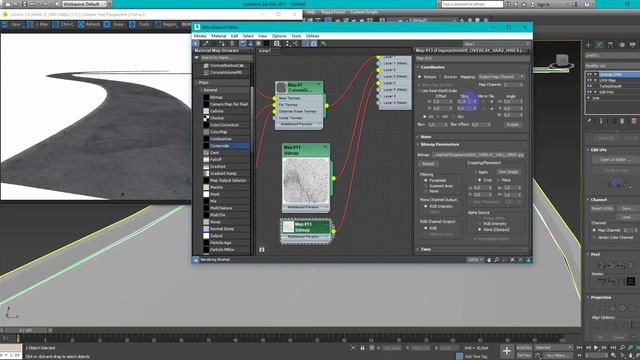Image resolution: width=640 pixels, height=360 pixels.
Task: Click the Auto Key button
Action: pyautogui.click(x=524, y=348)
